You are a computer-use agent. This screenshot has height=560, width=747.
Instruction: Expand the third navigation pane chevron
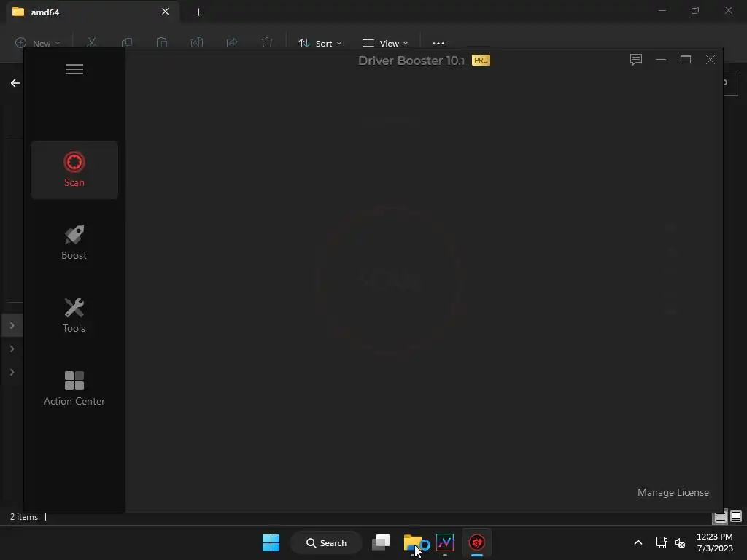tap(12, 373)
